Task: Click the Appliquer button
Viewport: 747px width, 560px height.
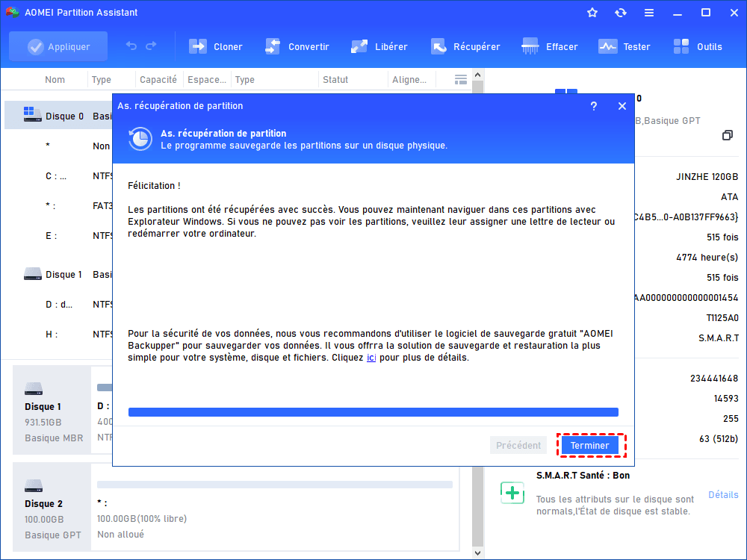Action: 58,46
